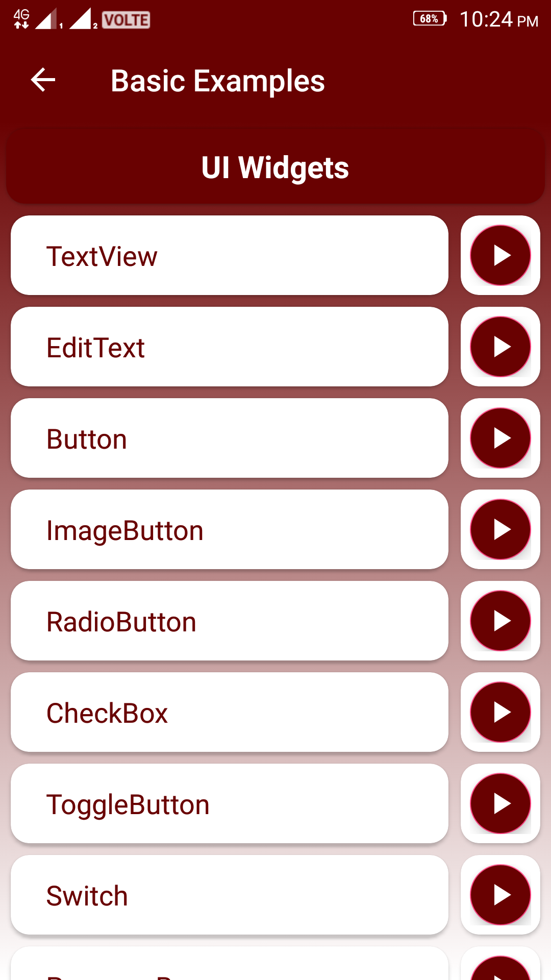Tap the play icon next to EditText
Viewport: 551px width, 980px height.
click(x=500, y=347)
